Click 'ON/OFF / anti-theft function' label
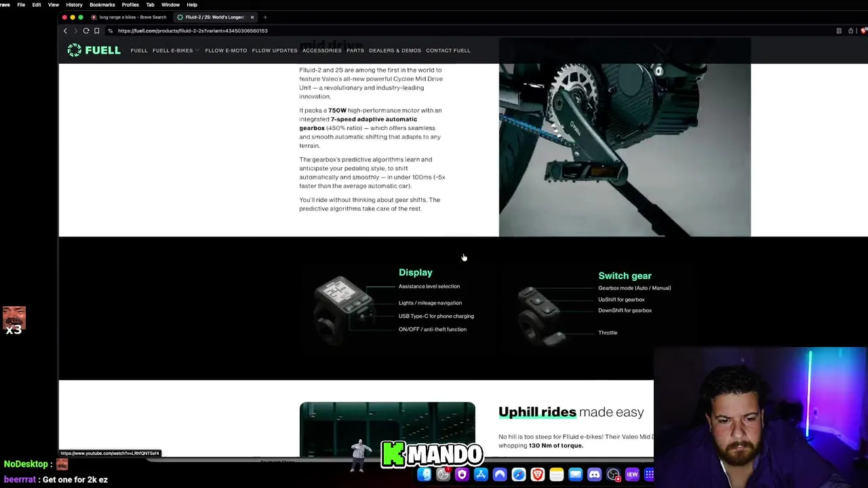868x488 pixels. [433, 329]
